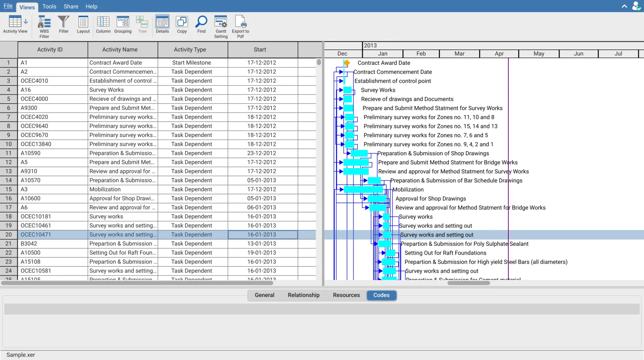Click the selected start date 16-01-2013 in row 20
The height and width of the screenshot is (360, 644).
(263, 235)
